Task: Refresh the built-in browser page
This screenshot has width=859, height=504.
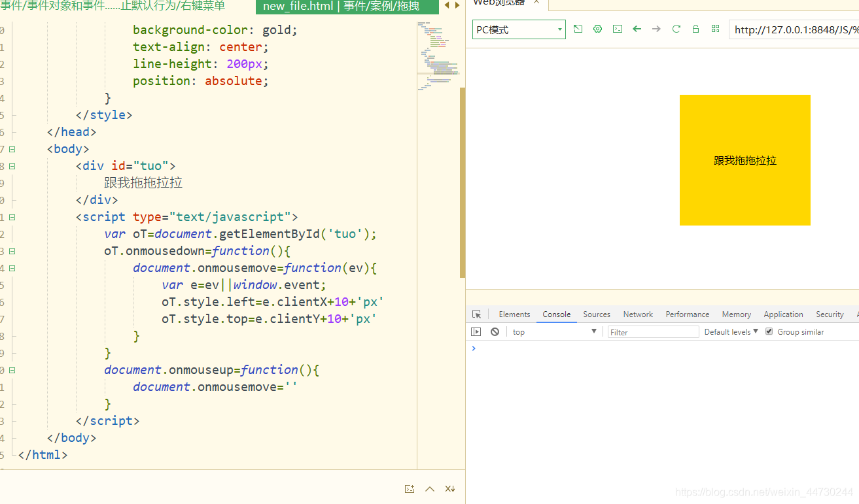Action: coord(676,29)
